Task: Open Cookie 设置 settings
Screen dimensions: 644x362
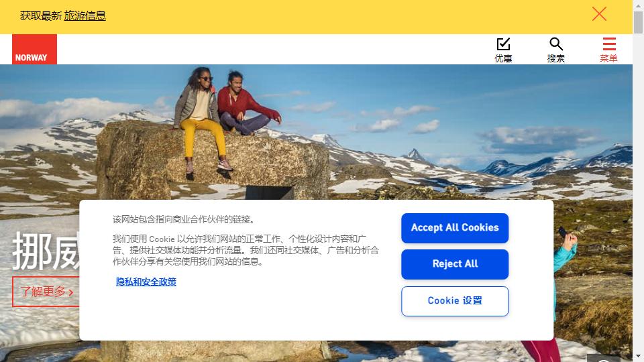Action: (455, 301)
